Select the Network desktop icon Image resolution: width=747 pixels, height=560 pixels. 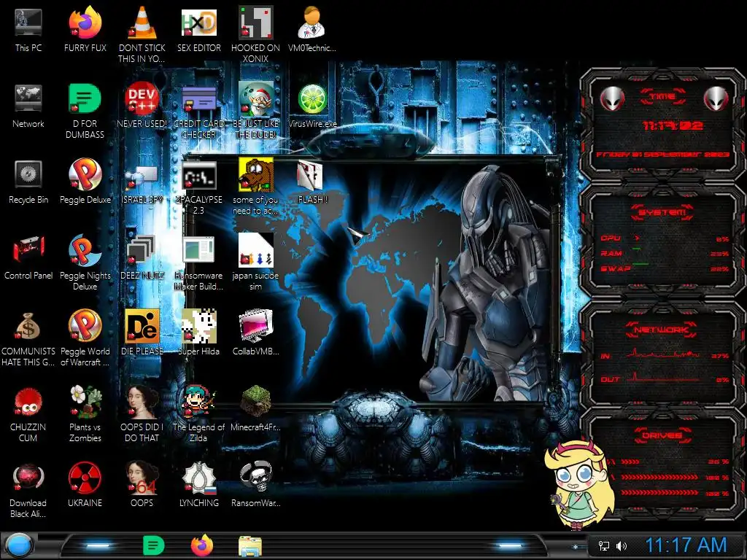(x=28, y=106)
